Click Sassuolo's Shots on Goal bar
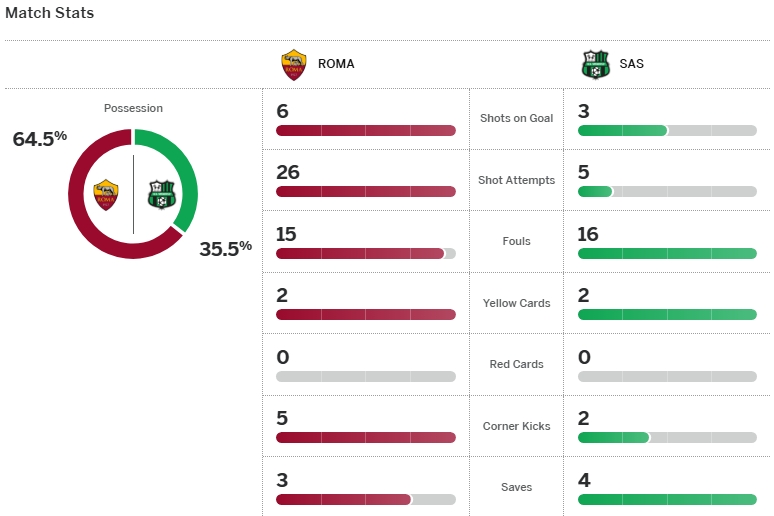774x516 pixels. pyautogui.click(x=667, y=130)
